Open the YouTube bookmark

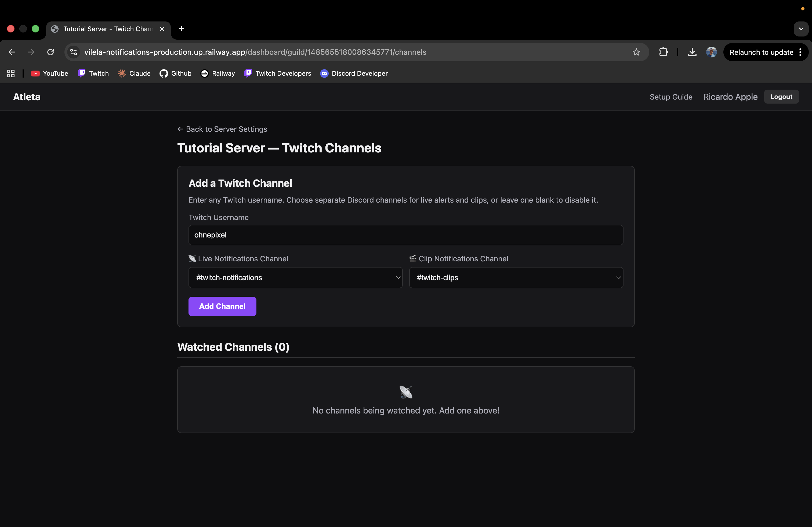tap(49, 73)
